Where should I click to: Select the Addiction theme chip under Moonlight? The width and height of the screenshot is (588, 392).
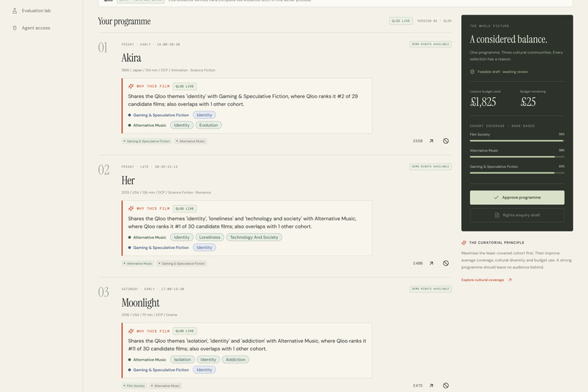[236, 360]
